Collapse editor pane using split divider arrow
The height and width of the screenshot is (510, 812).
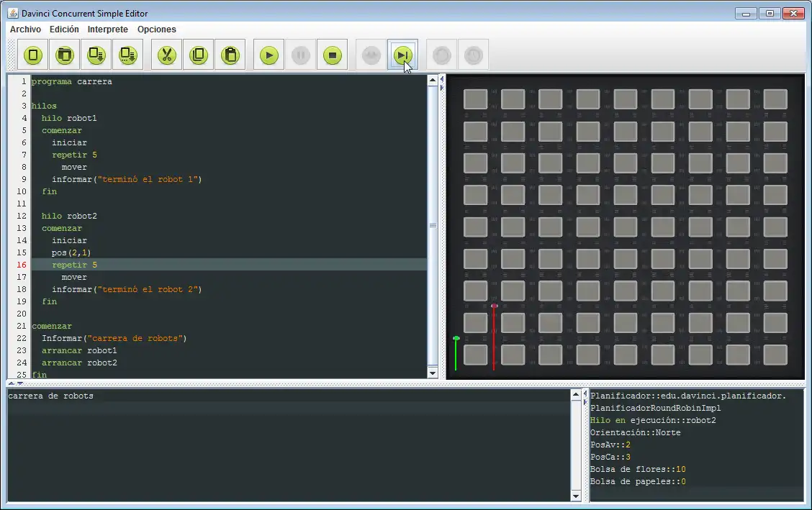tap(441, 80)
